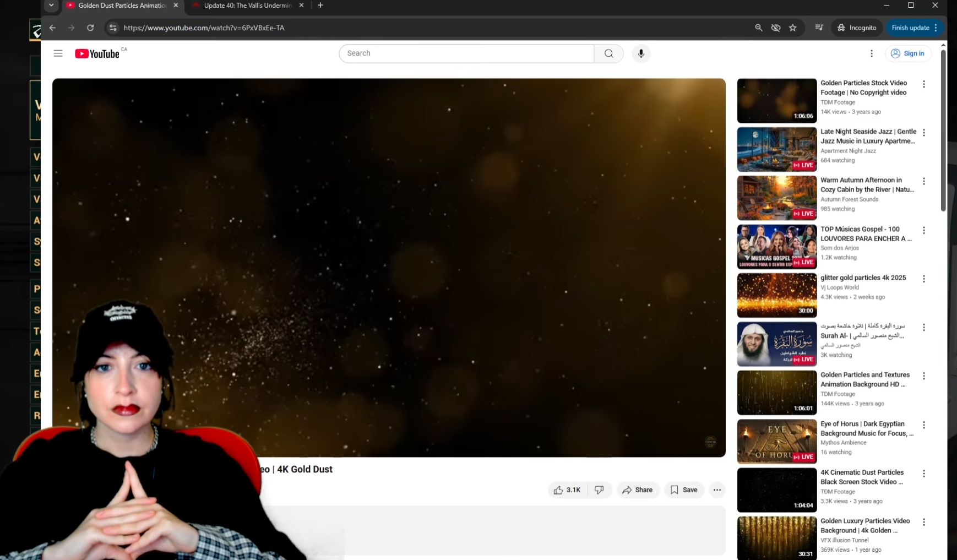Save the video to a playlist
Viewport: 957px width, 560px height.
[684, 490]
